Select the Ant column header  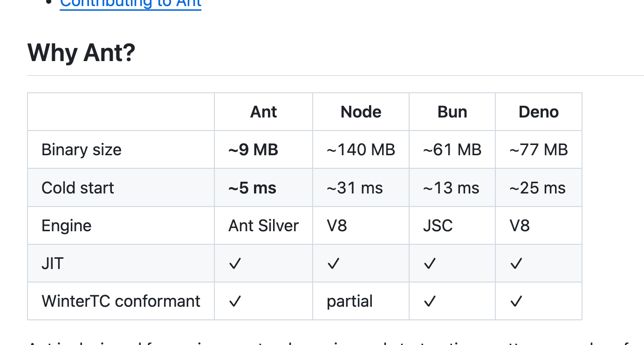(x=264, y=112)
